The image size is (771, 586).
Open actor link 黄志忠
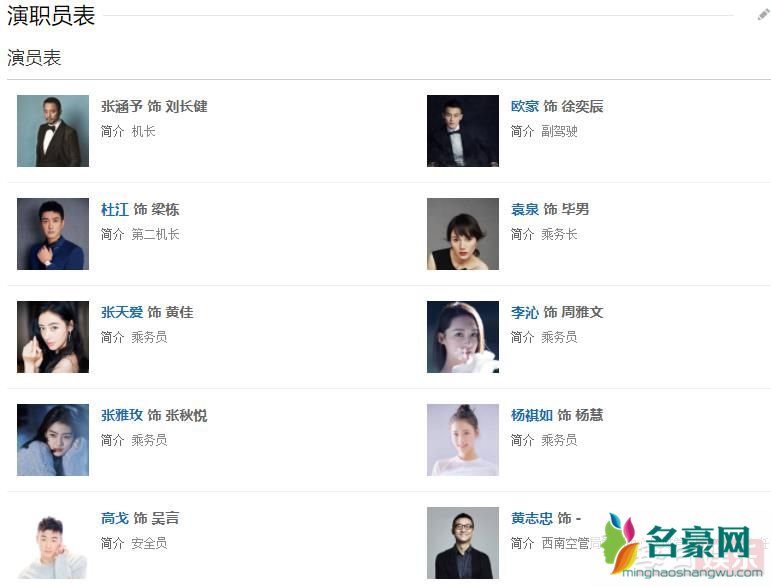[531, 518]
